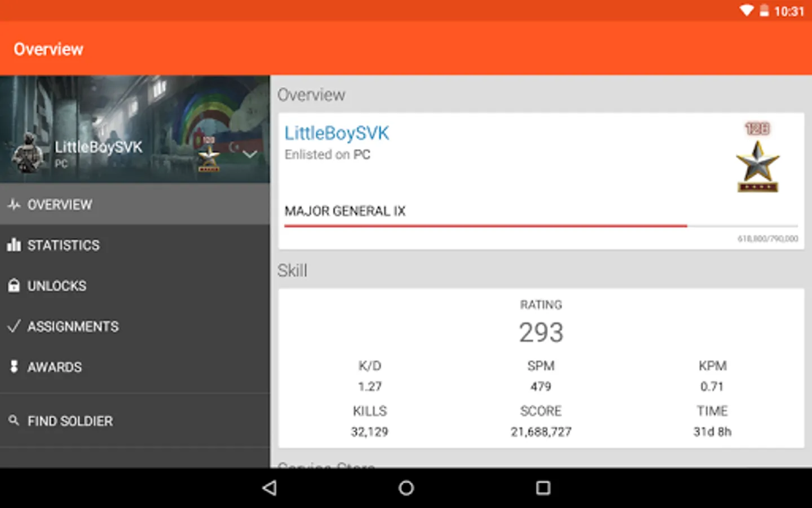
Task: Tap the battery status icon
Action: 764,11
